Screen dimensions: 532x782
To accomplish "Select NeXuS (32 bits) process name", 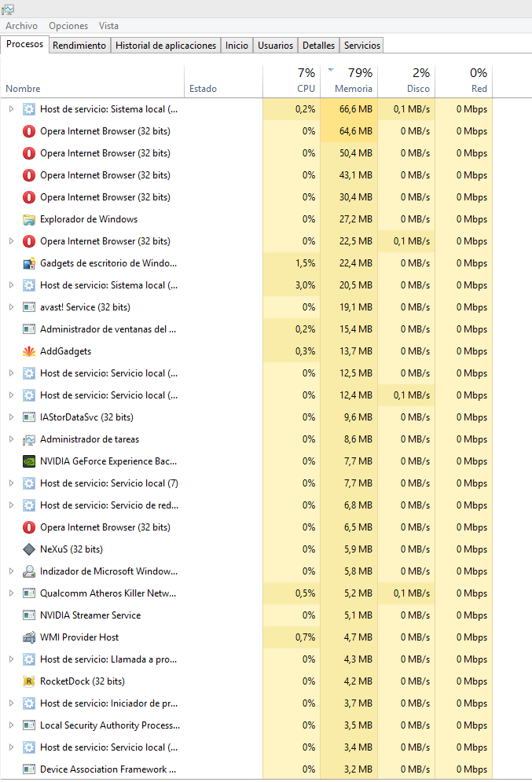I will point(72,549).
